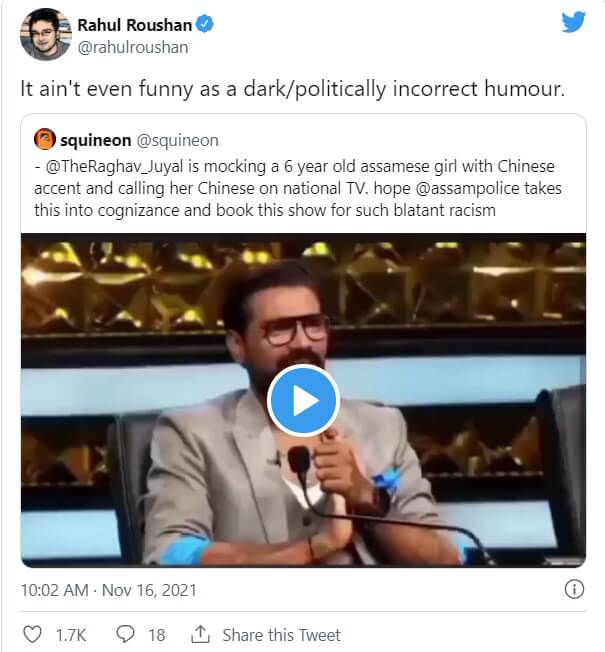Click the Twitter bird logo
Image resolution: width=605 pixels, height=652 pixels.
(574, 22)
